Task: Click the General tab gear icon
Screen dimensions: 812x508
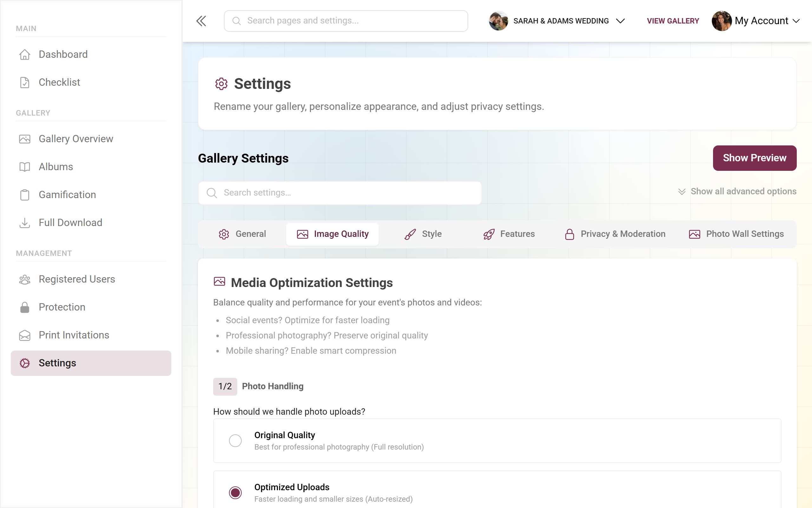Action: [x=224, y=234]
